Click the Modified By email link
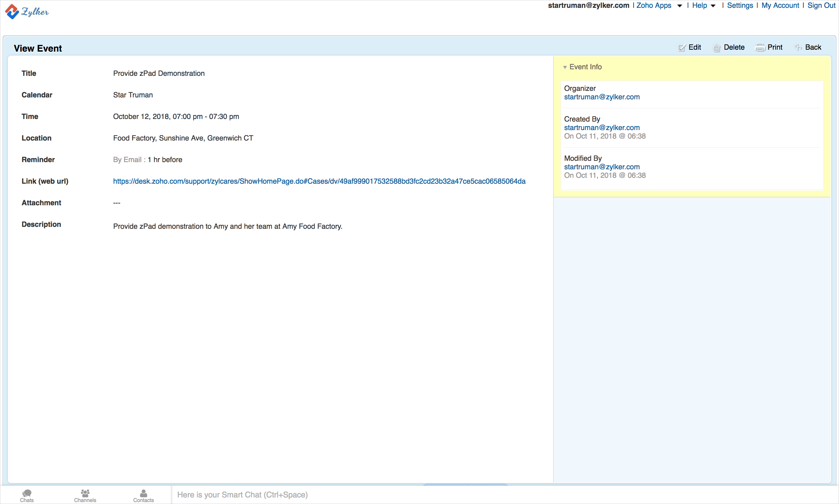839x504 pixels. tap(602, 167)
